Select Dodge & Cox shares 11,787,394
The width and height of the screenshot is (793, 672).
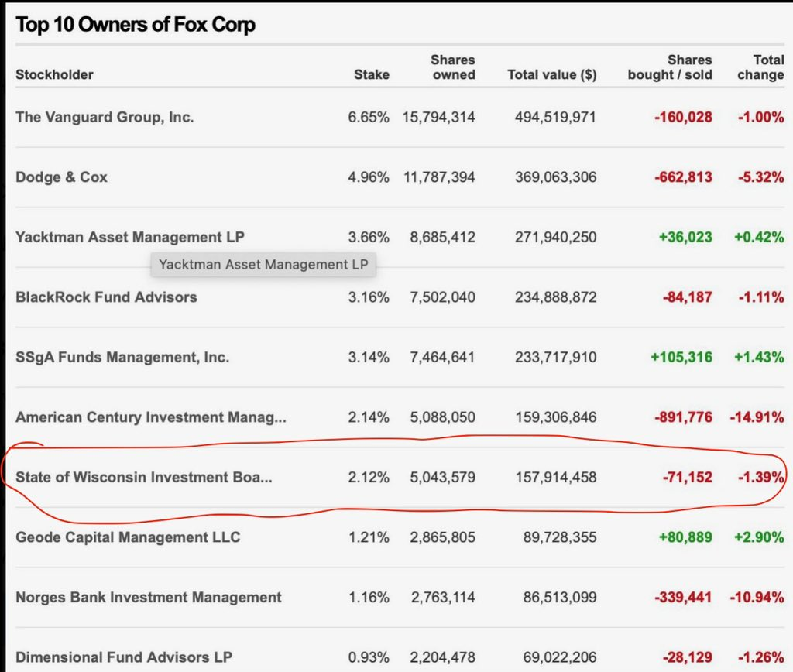click(440, 177)
